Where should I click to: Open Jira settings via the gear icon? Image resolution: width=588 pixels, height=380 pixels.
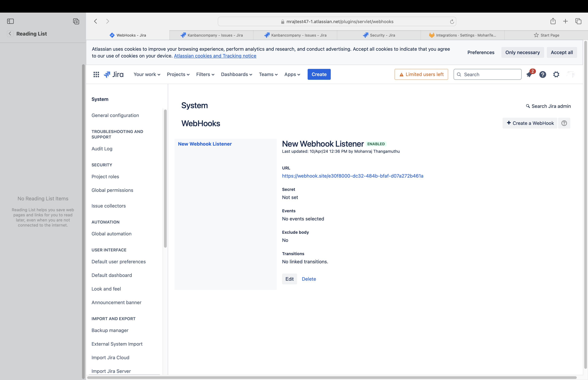(x=556, y=74)
